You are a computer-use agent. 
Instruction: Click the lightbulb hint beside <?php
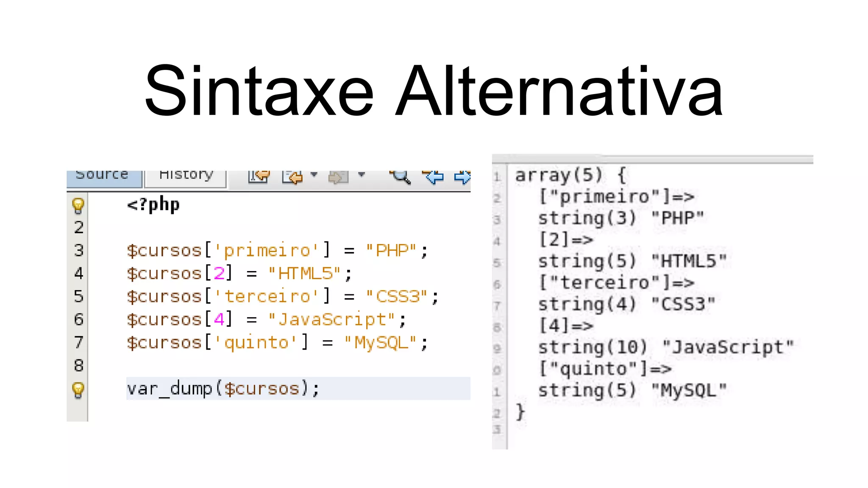click(x=78, y=205)
